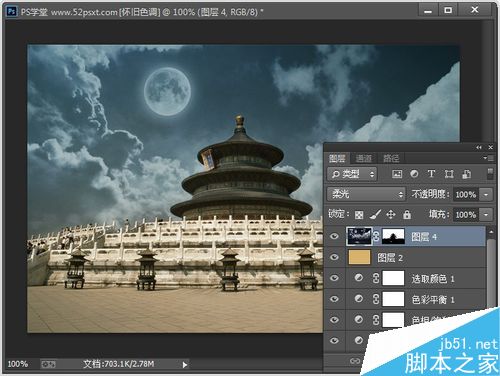500x376 pixels.
Task: Click the 不透明度 100% value field
Action: pos(466,194)
